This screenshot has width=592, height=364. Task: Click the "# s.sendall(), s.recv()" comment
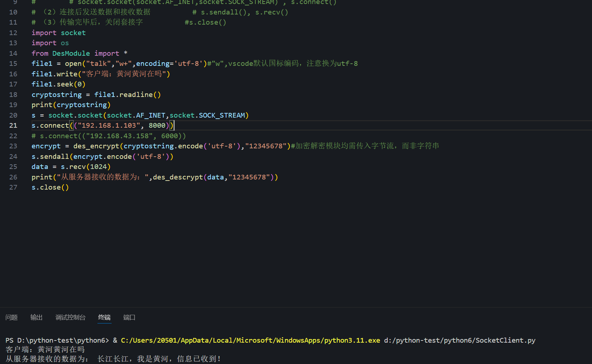[x=240, y=12]
